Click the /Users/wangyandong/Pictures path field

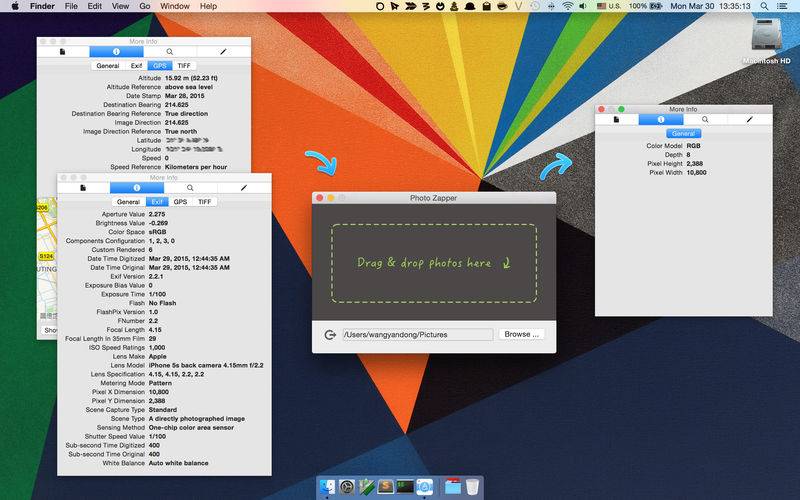point(418,335)
